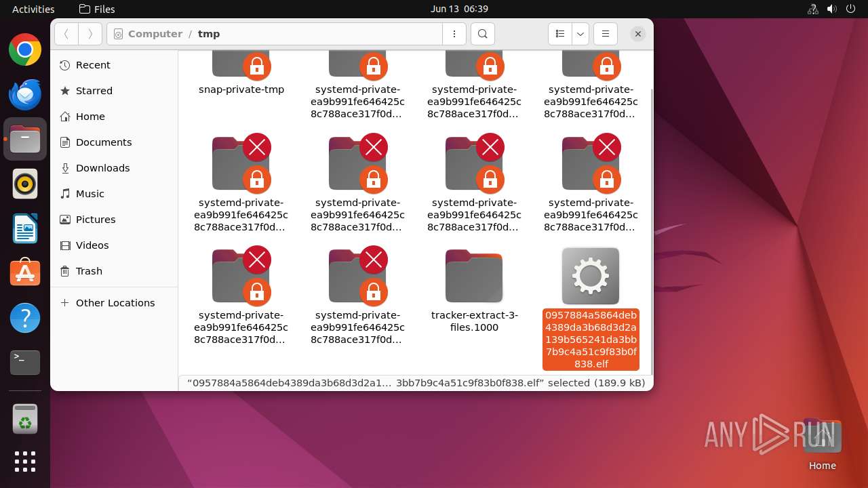
Task: Go to Home in the sidebar
Action: coord(114,117)
